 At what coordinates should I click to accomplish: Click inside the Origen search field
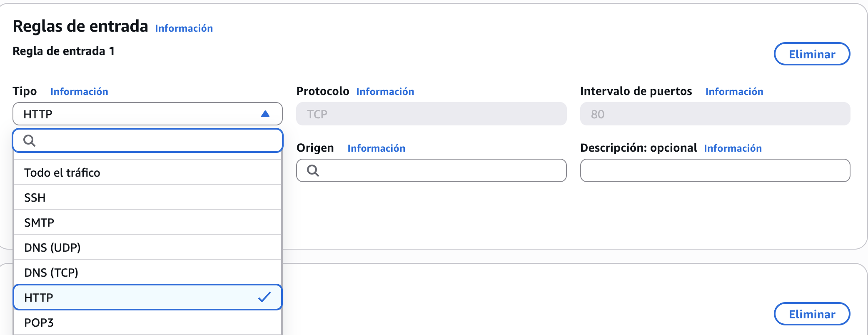(x=441, y=170)
